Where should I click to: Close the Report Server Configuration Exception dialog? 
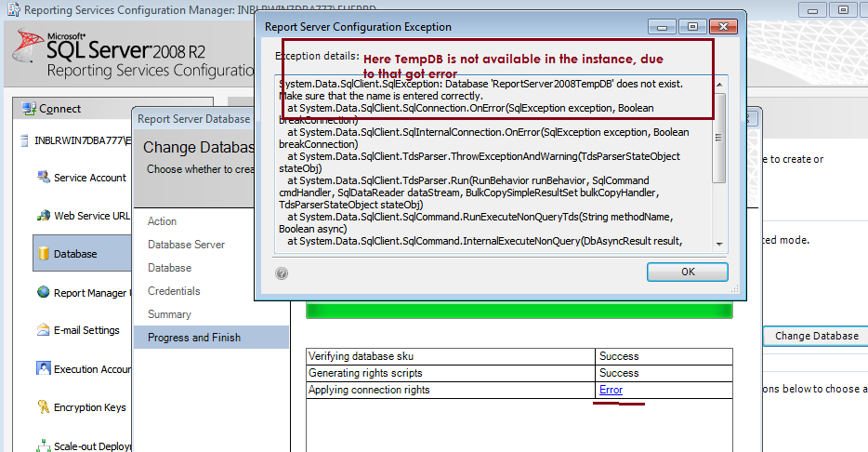click(x=723, y=26)
